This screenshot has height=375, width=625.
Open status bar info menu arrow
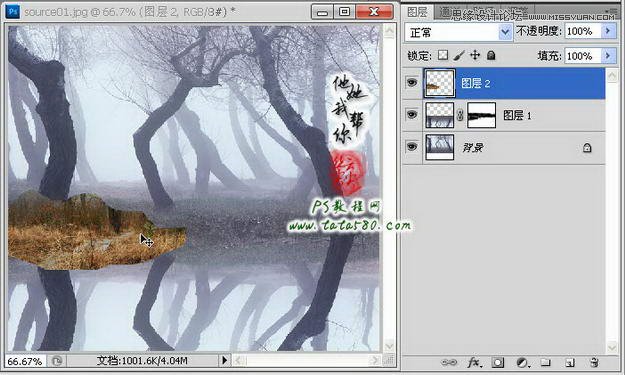pyautogui.click(x=224, y=361)
